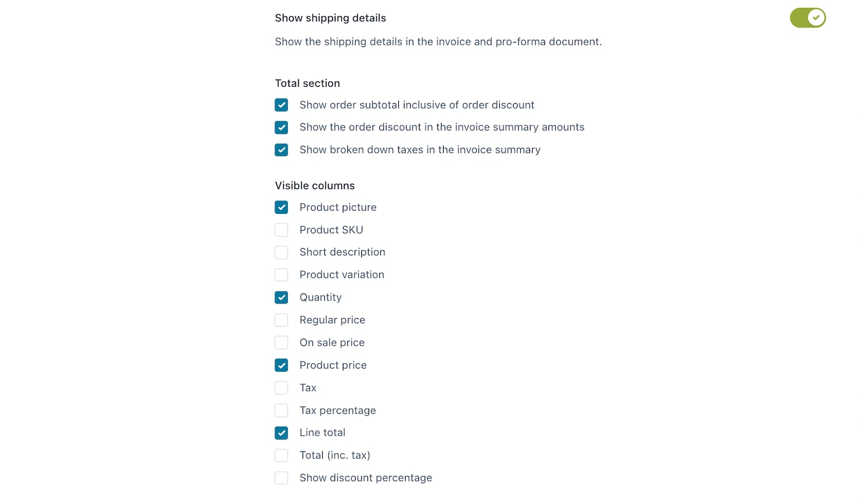Enable the Product variation checkbox
The width and height of the screenshot is (861, 504).
coord(281,275)
